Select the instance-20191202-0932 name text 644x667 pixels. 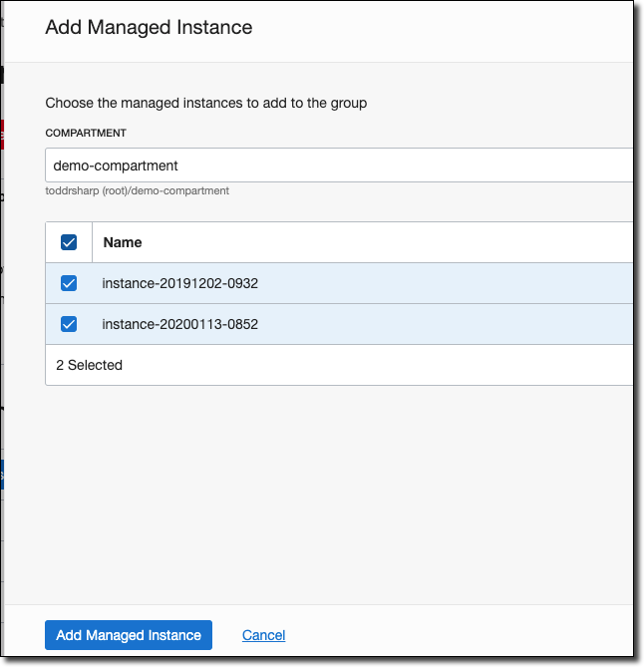click(x=180, y=283)
